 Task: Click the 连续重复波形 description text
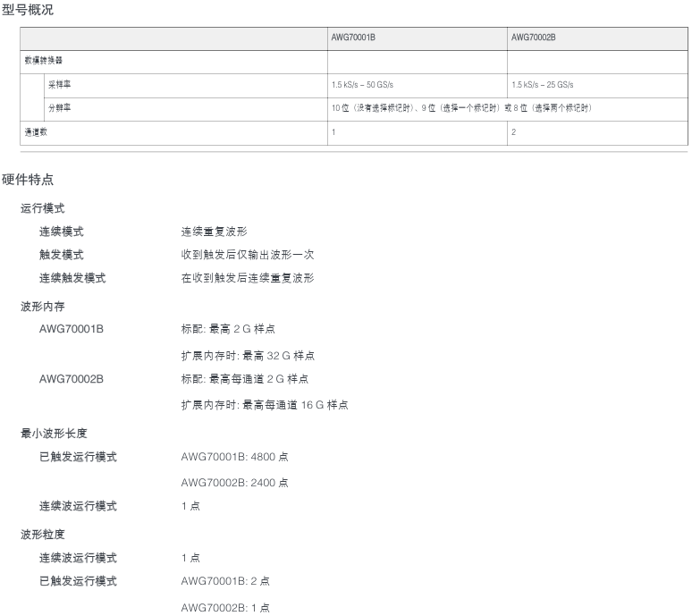coord(214,232)
